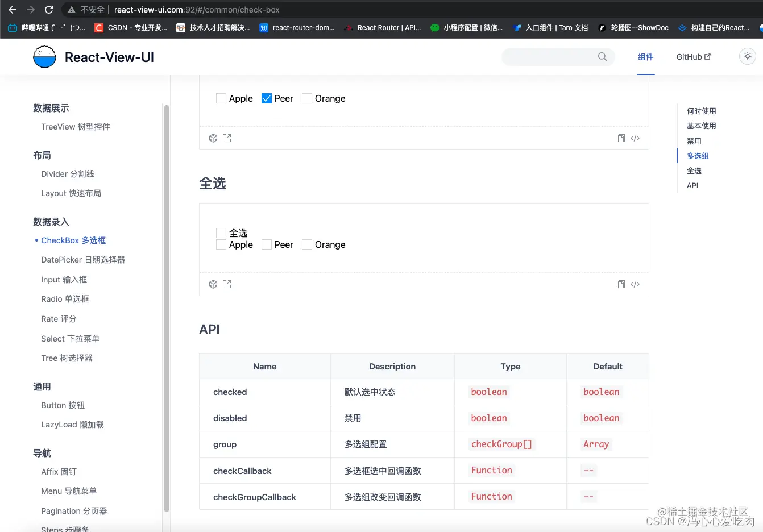Open DatePicker 日期选择器 in sidebar
Viewport: 763px width, 532px height.
(x=83, y=260)
